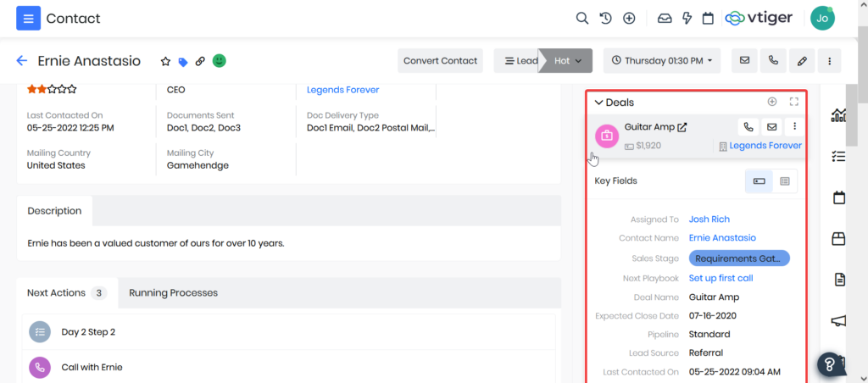
Task: Click the copy link icon beside contact name
Action: 200,61
